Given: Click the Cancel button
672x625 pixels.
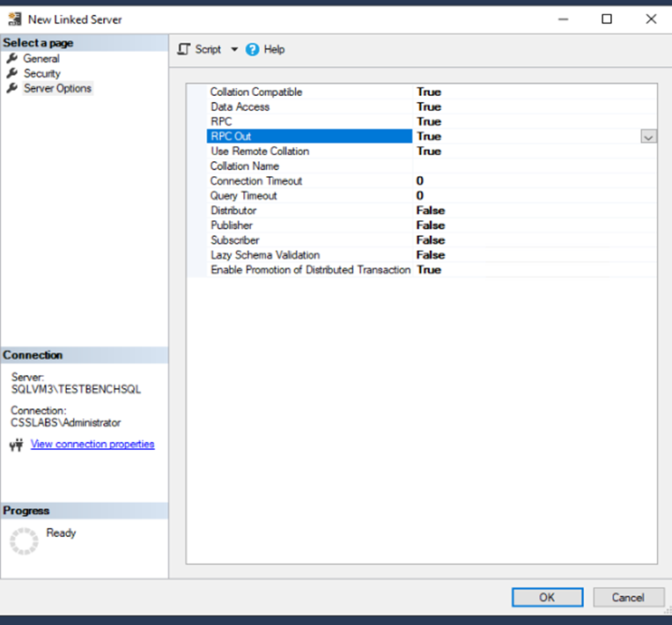Looking at the screenshot, I should (x=628, y=597).
